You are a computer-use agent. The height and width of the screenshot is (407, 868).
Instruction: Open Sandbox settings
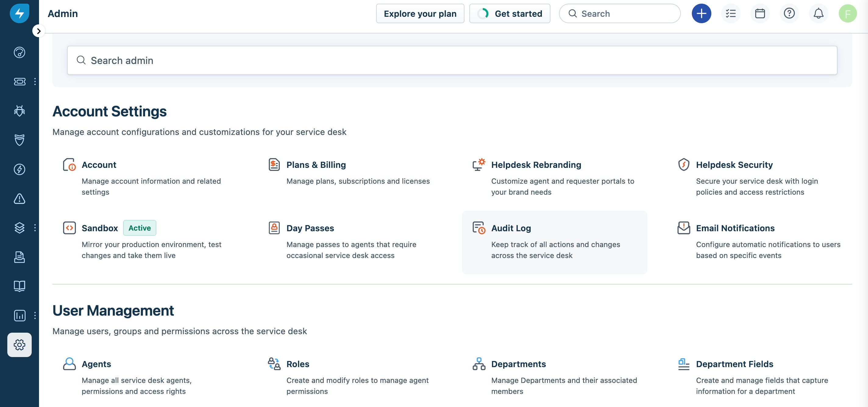[100, 228]
